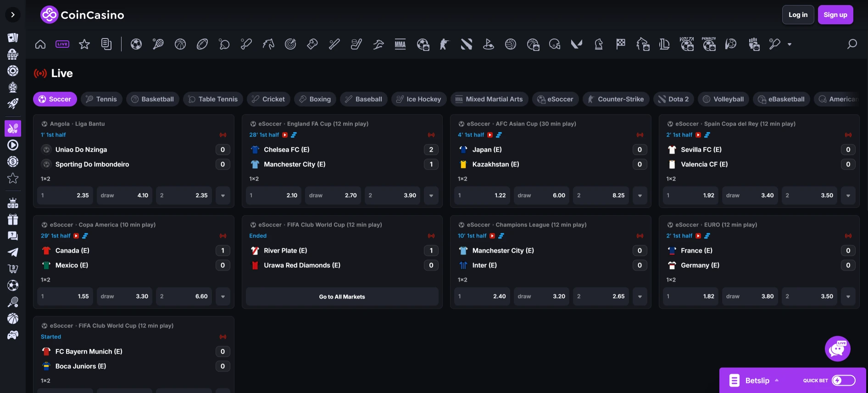Screen dimensions: 868x393
Task: Open the bet history documents icon
Action: tap(106, 44)
